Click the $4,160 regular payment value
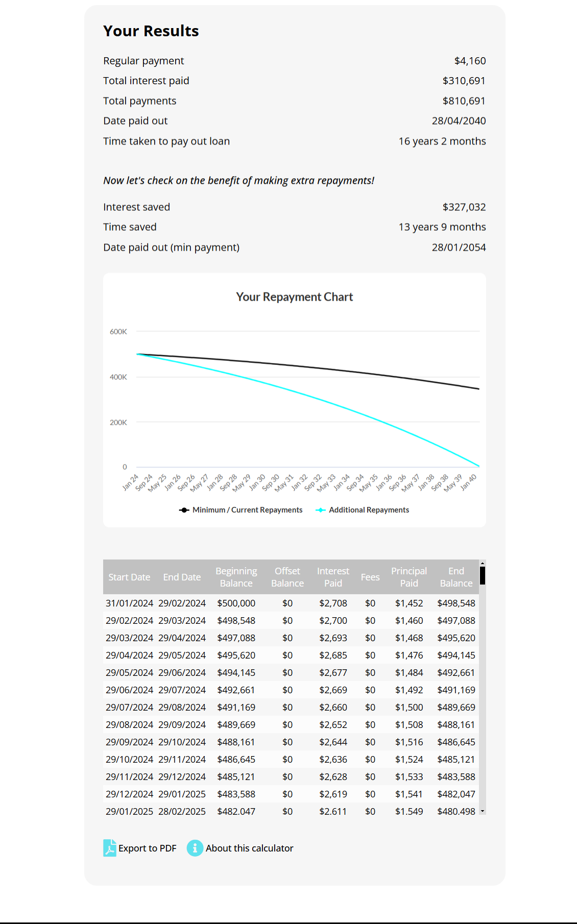 470,61
